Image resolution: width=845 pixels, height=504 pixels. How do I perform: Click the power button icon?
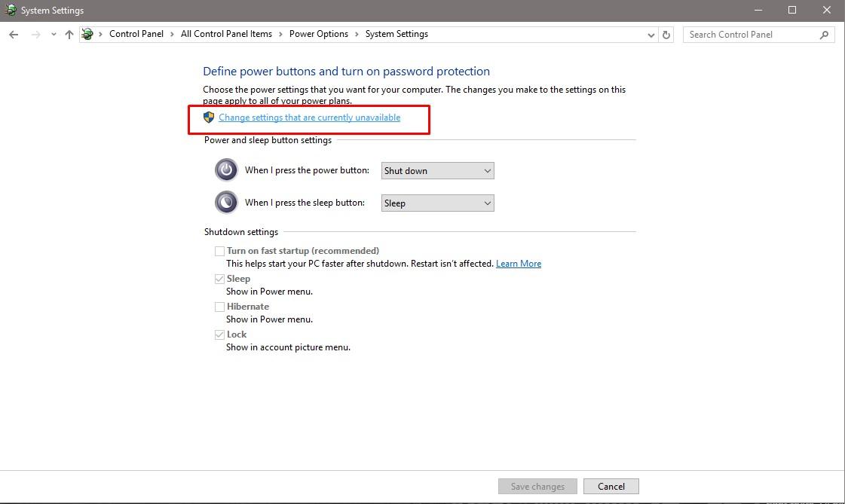pos(226,170)
